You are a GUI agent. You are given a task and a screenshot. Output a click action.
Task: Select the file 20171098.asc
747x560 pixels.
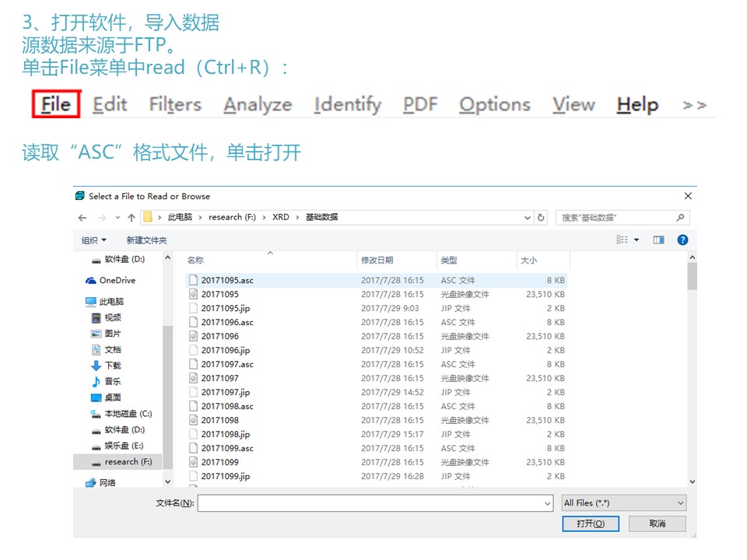376,406
